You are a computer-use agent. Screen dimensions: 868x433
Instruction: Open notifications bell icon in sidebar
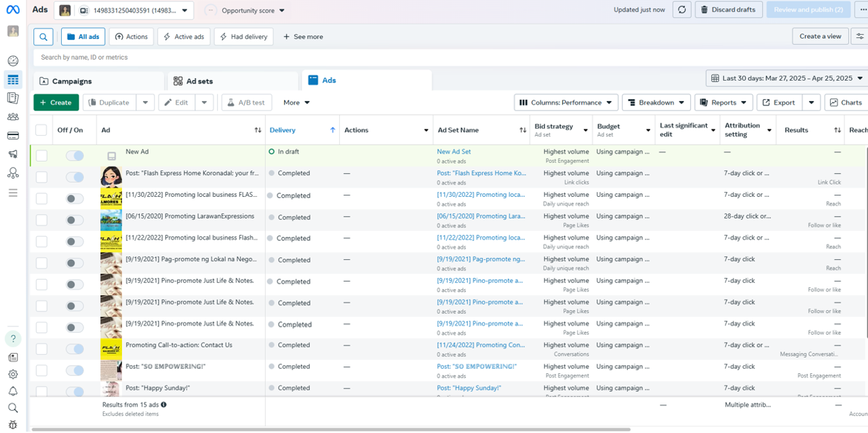click(13, 391)
